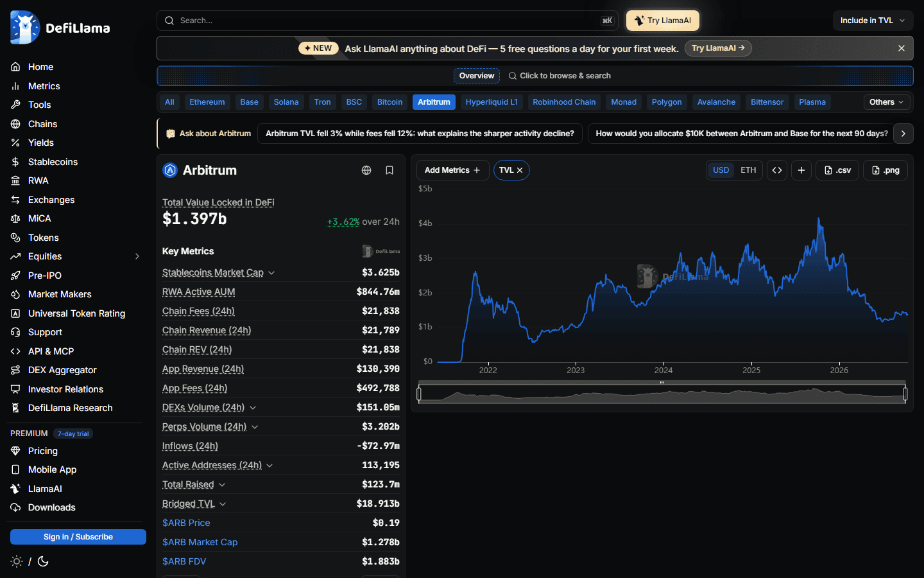Expand Stablecoins Market Cap details
This screenshot has height=578, width=924.
271,273
